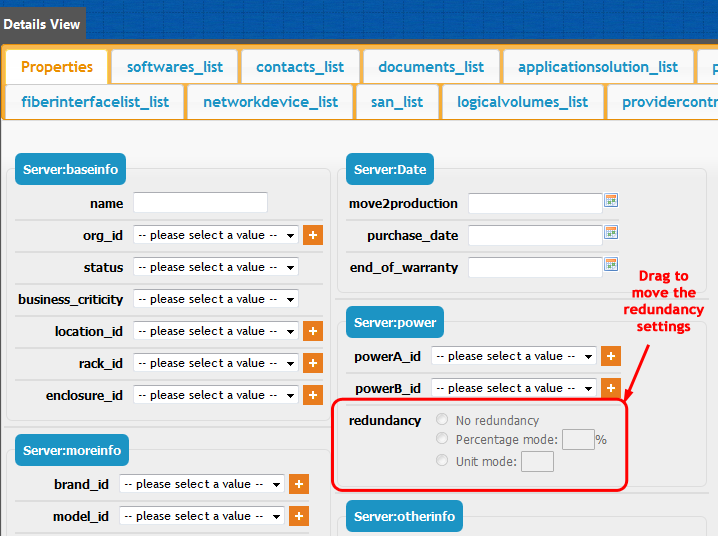
Task: Switch to the Properties tab
Action: click(57, 67)
